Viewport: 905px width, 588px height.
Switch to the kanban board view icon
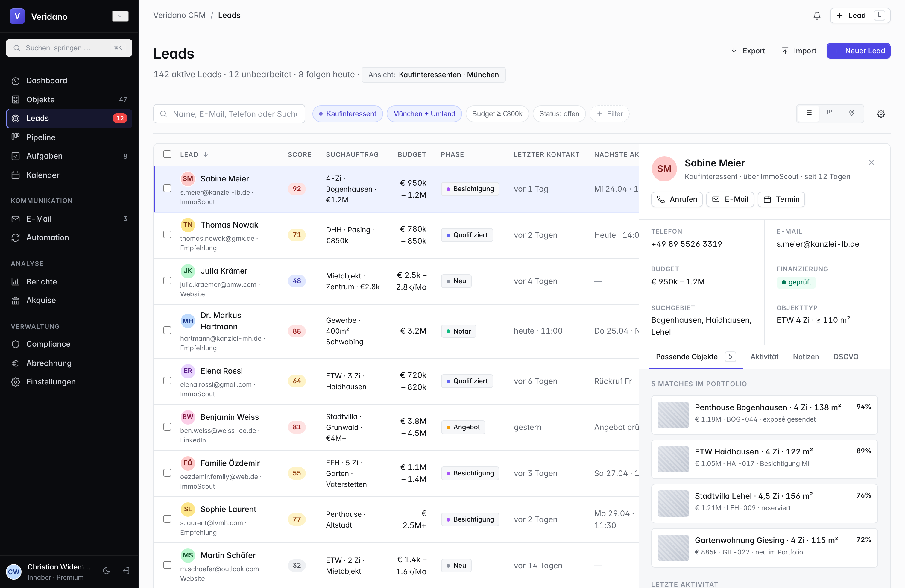(830, 113)
